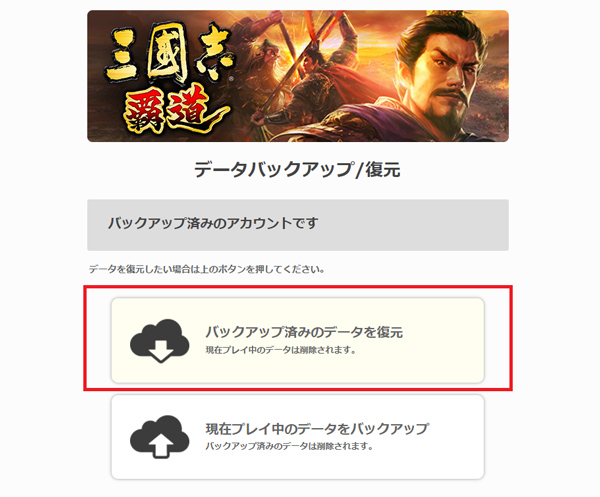Select the 現在プレイ中のデータをバックアップ button

point(298,437)
